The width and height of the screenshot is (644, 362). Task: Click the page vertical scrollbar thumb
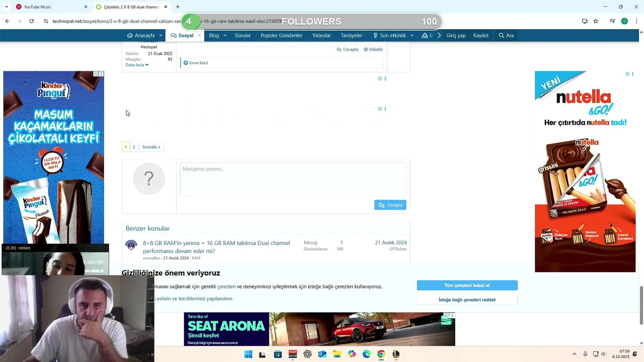641,305
